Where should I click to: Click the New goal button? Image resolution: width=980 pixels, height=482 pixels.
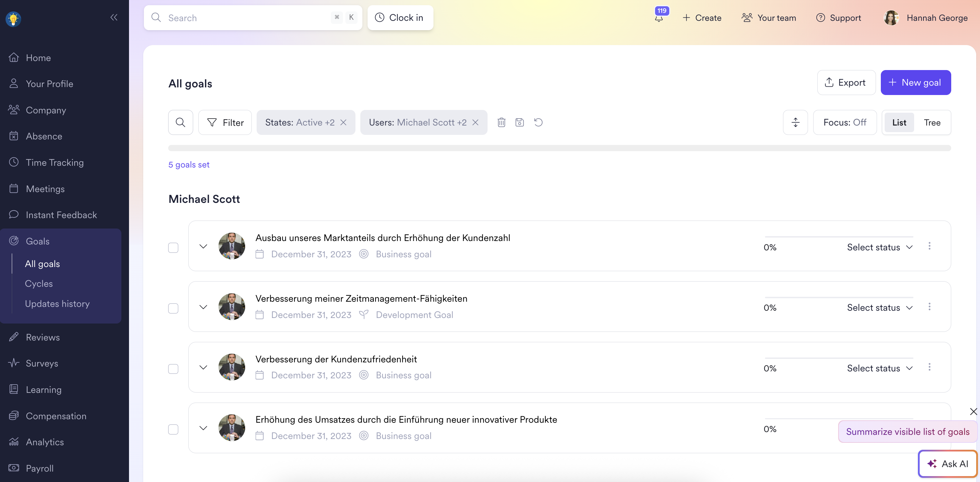915,83
